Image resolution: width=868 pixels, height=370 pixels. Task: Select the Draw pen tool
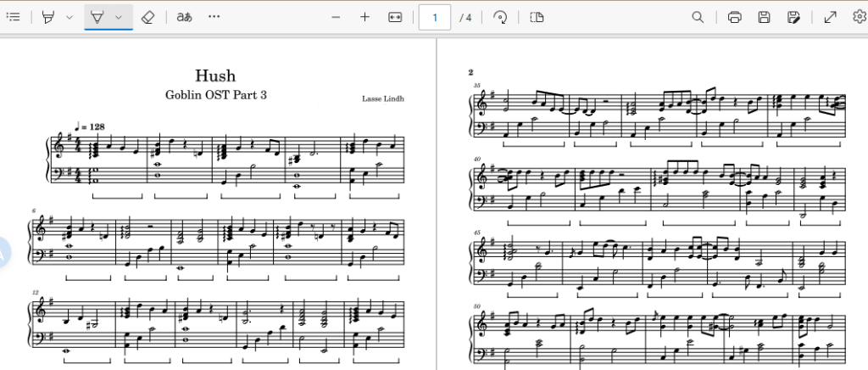[x=48, y=17]
